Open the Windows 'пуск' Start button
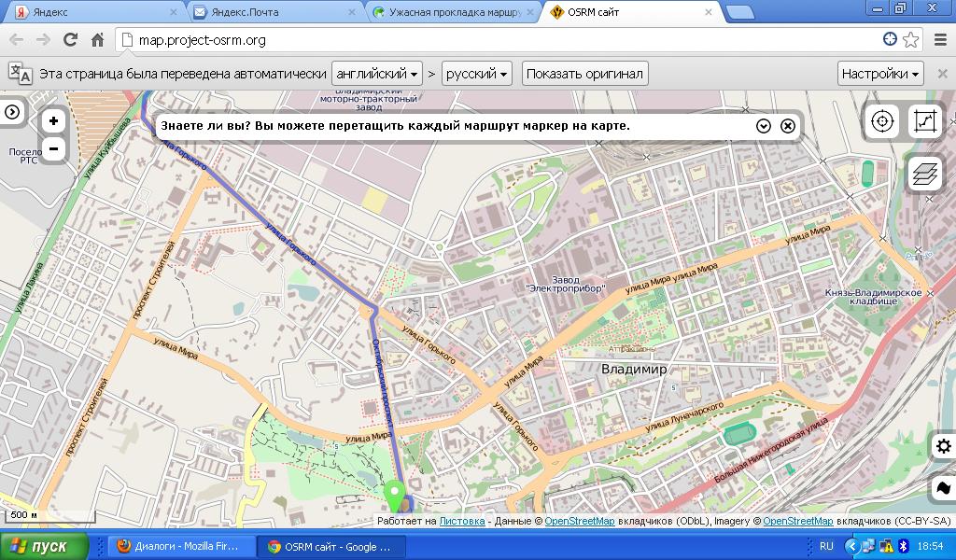Viewport: 956px width, 560px height. point(44,546)
